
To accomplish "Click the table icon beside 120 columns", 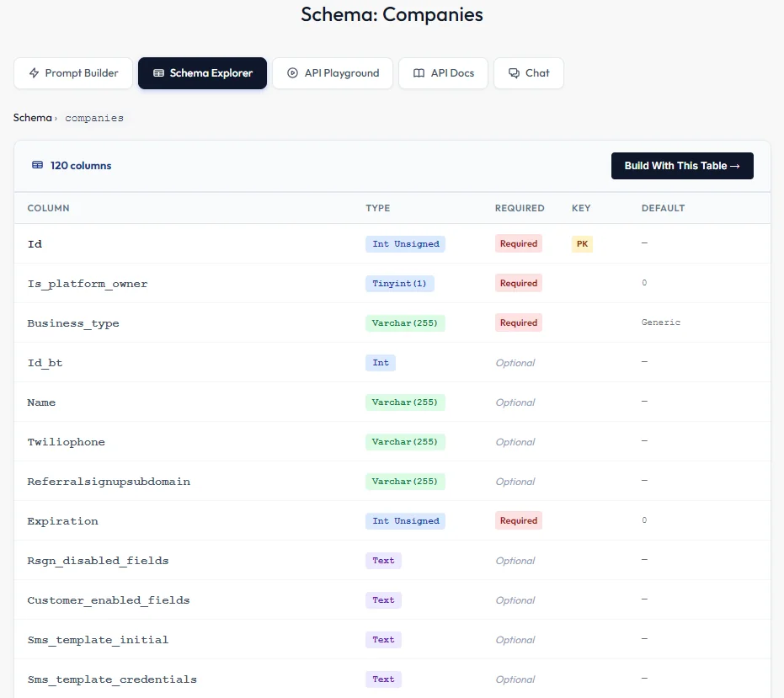I will click(x=38, y=165).
